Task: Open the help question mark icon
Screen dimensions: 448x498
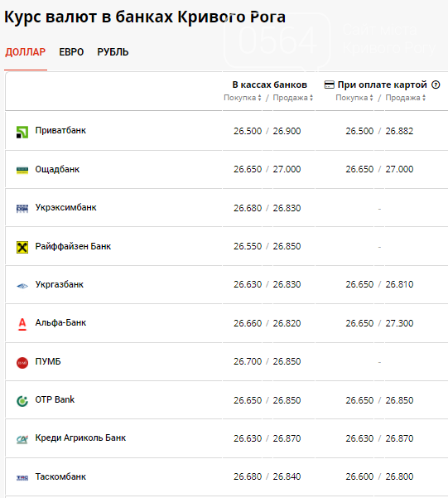Action: click(436, 85)
